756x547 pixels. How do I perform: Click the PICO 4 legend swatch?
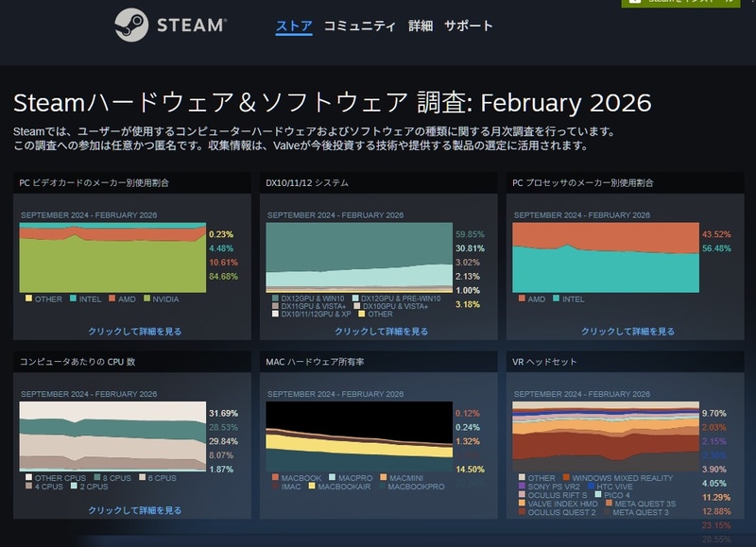(598, 494)
